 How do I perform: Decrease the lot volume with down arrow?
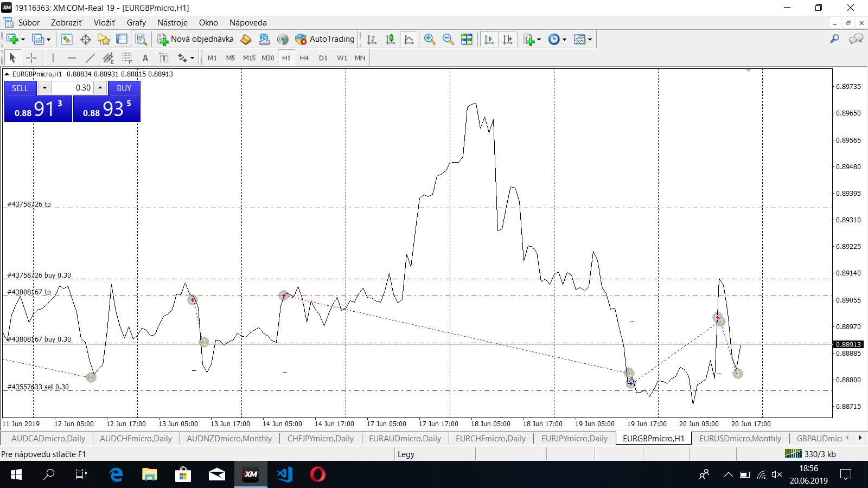click(x=44, y=88)
